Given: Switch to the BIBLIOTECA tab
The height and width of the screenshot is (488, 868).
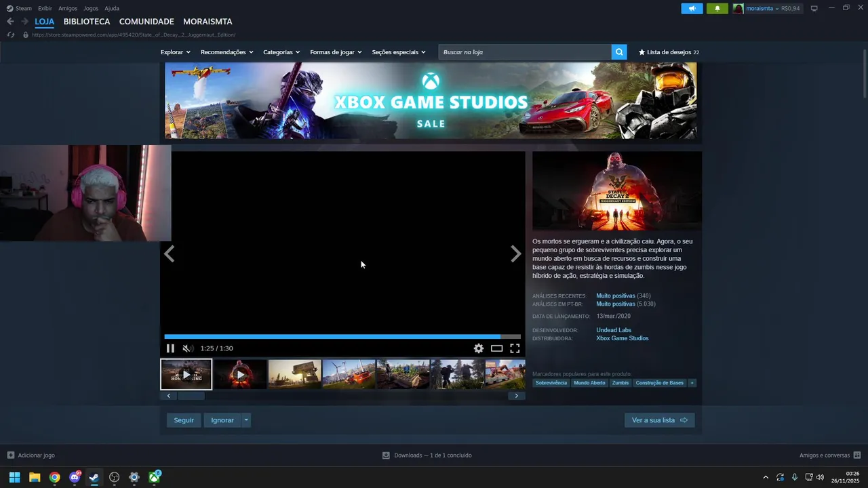Looking at the screenshot, I should pos(87,22).
